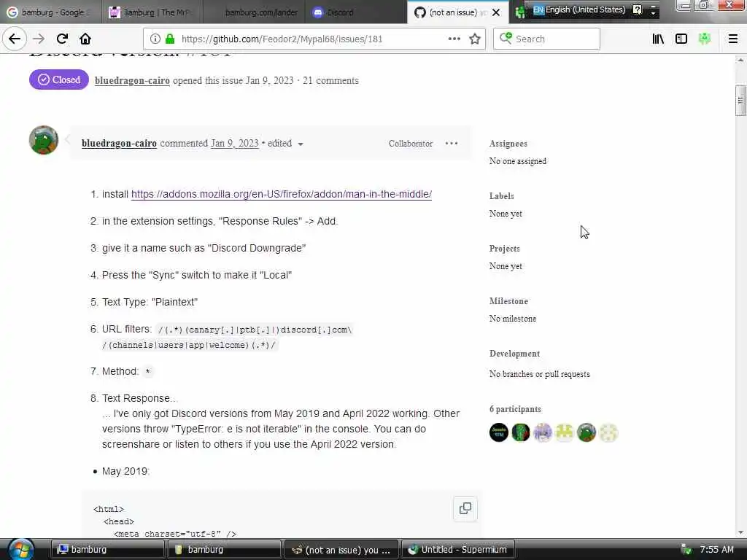The width and height of the screenshot is (747, 560).
Task: Reload the current page
Action: coord(62,39)
